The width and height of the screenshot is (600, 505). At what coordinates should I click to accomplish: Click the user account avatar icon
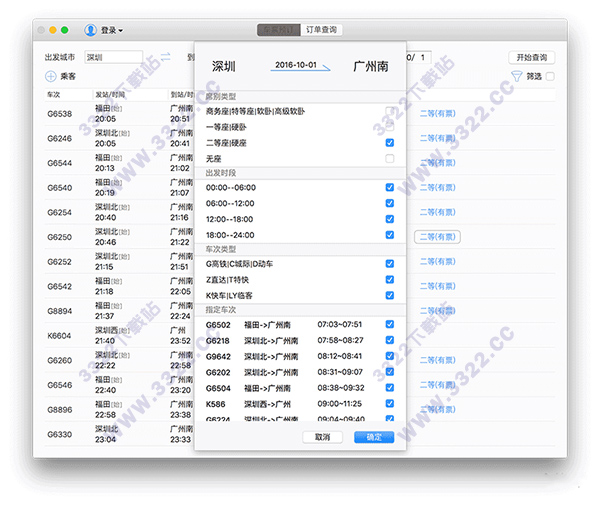coord(91,30)
